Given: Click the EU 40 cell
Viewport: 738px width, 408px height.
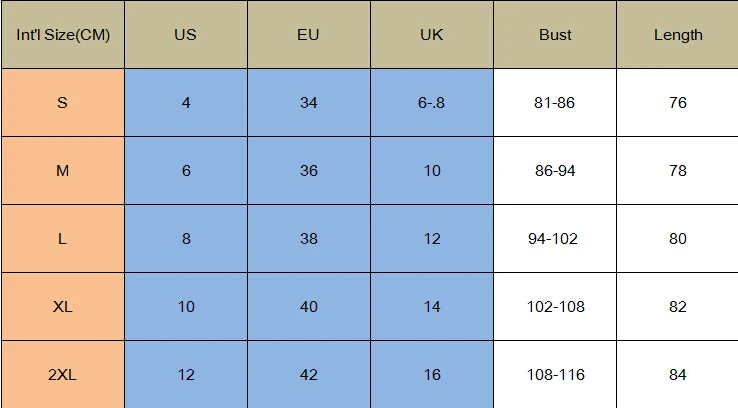Looking at the screenshot, I should (309, 306).
